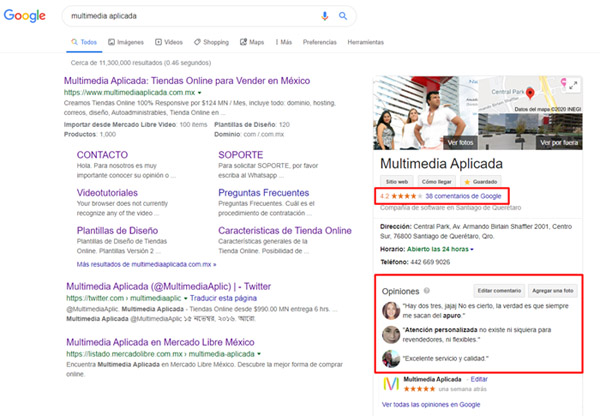
Task: Open the Ver fotos thumbnail
Action: 403,142
